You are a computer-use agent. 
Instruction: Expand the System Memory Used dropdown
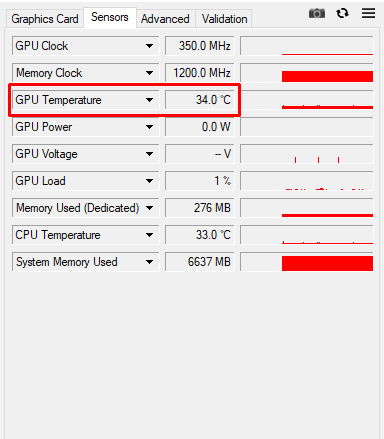(149, 262)
